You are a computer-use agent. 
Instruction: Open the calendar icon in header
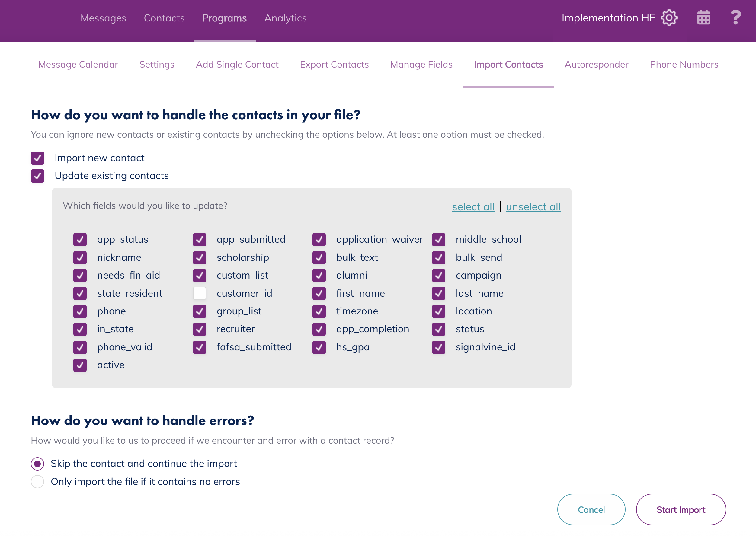click(703, 18)
